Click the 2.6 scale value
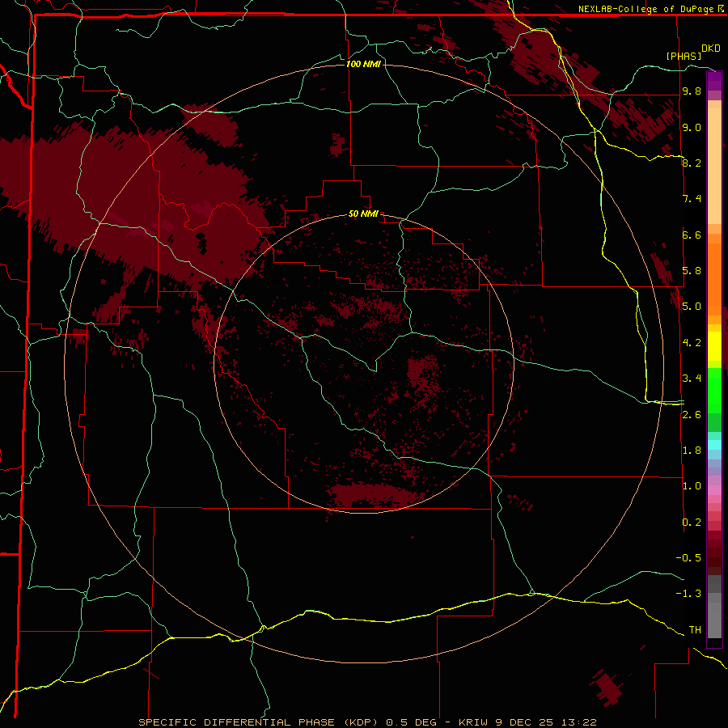The height and width of the screenshot is (728, 728). (x=692, y=414)
